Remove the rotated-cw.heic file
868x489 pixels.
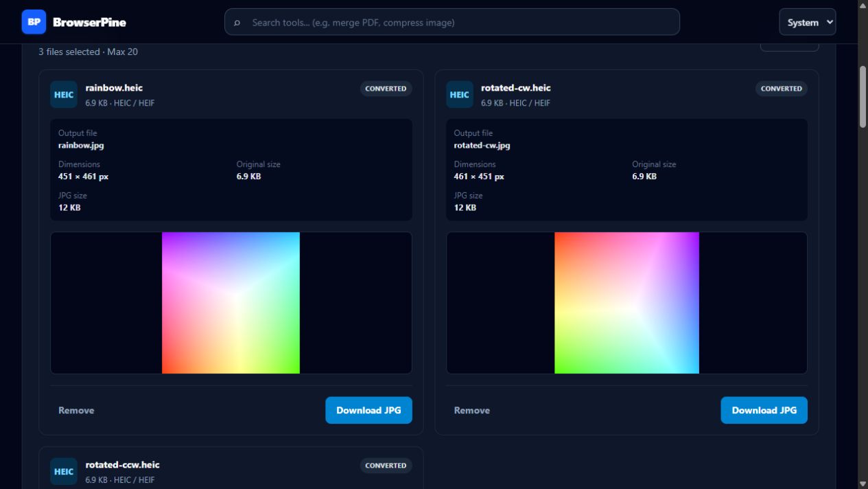click(472, 410)
